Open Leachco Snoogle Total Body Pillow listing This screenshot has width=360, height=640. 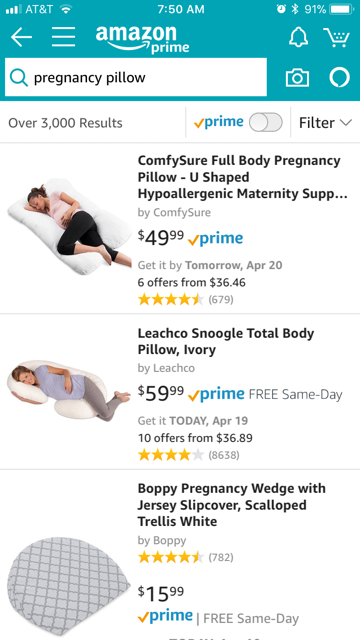pyautogui.click(x=226, y=342)
